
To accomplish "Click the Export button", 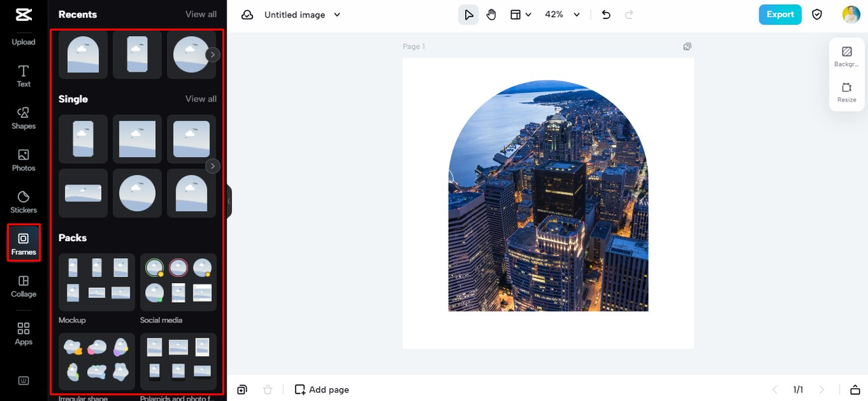I will [780, 14].
